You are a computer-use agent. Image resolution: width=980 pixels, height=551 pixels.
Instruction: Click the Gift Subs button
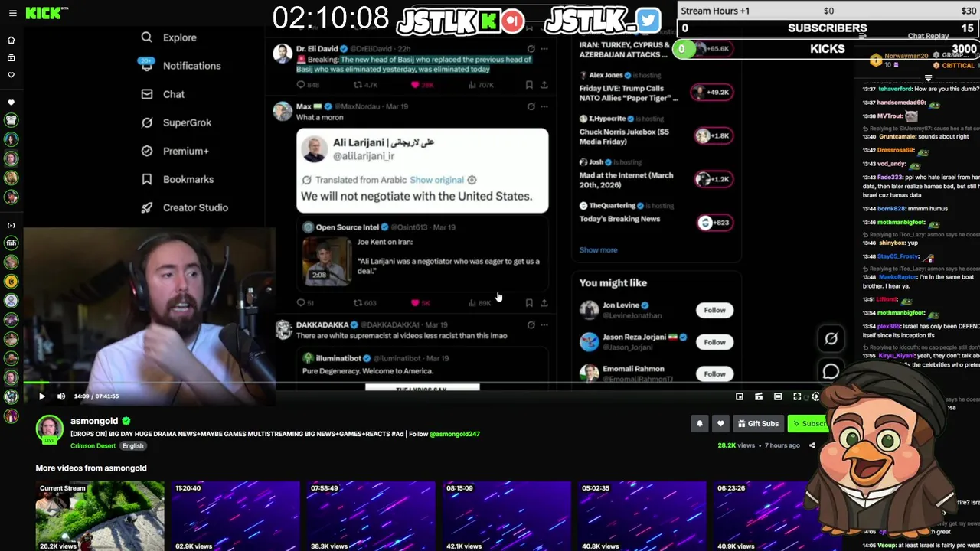(x=758, y=423)
